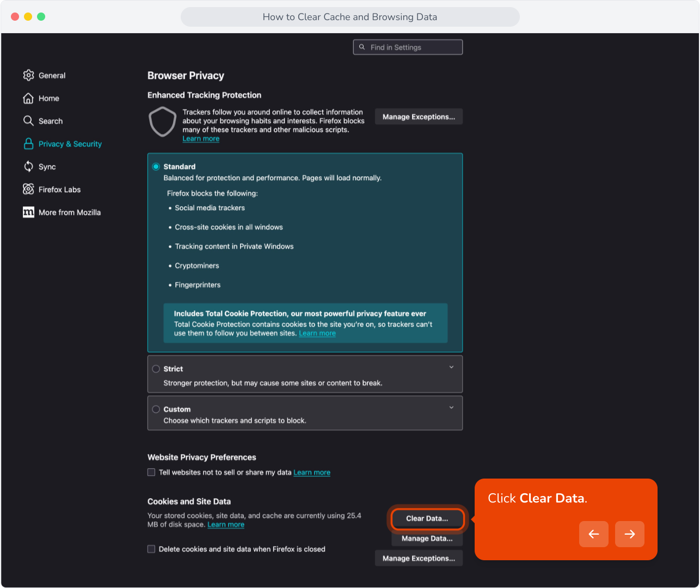700x588 pixels.
Task: Select the Search magnifier icon in sidebar
Action: (x=28, y=121)
